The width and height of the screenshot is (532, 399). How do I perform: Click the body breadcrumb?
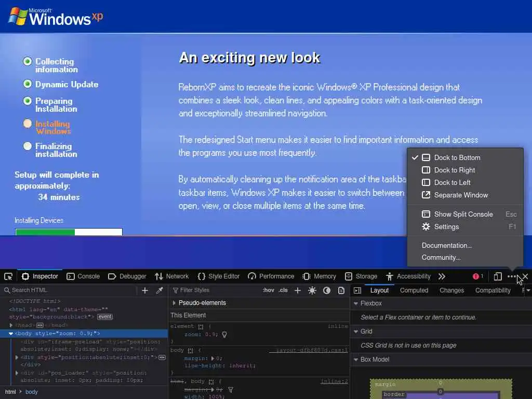pos(32,392)
